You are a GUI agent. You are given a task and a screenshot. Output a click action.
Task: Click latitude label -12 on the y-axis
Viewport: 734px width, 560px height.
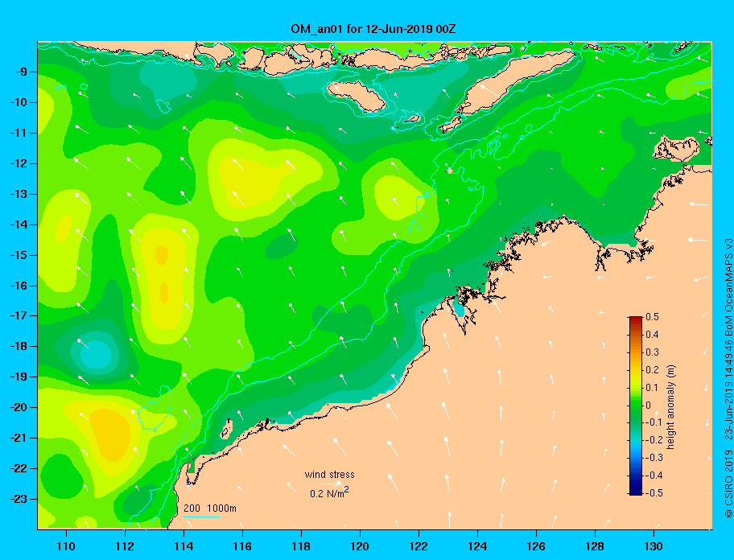pyautogui.click(x=20, y=164)
